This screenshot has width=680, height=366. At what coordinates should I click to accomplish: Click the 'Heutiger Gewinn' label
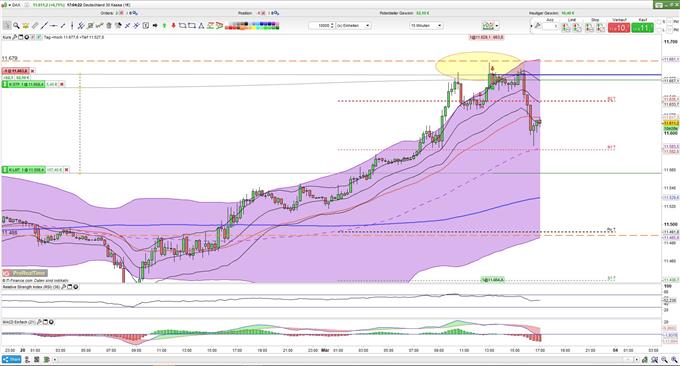tap(544, 13)
